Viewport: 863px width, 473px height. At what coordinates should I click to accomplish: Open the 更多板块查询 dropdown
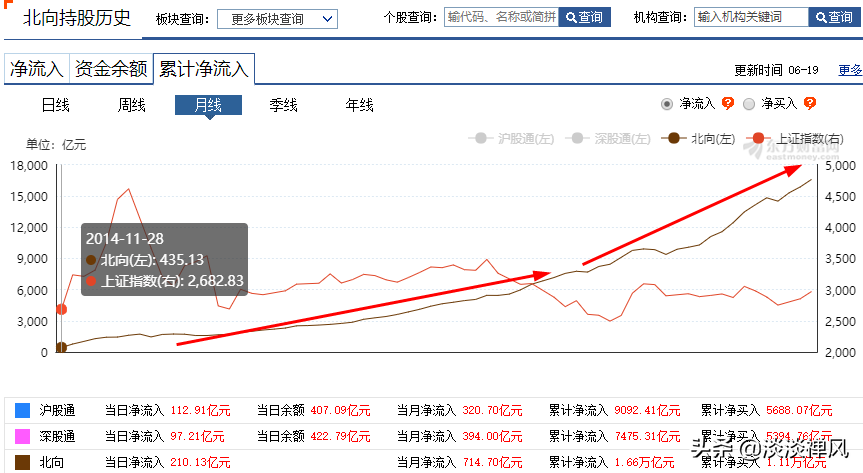point(277,19)
